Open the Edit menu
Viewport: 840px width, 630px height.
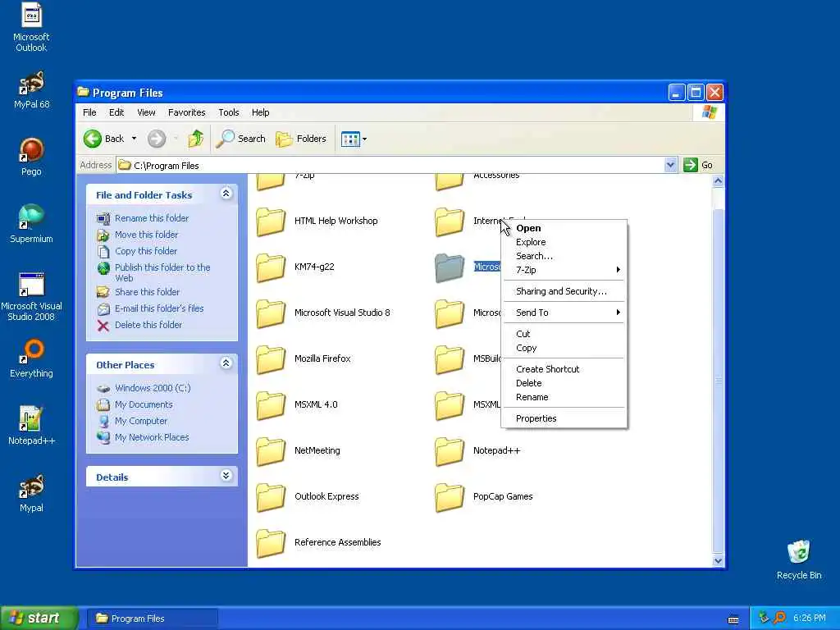coord(116,112)
